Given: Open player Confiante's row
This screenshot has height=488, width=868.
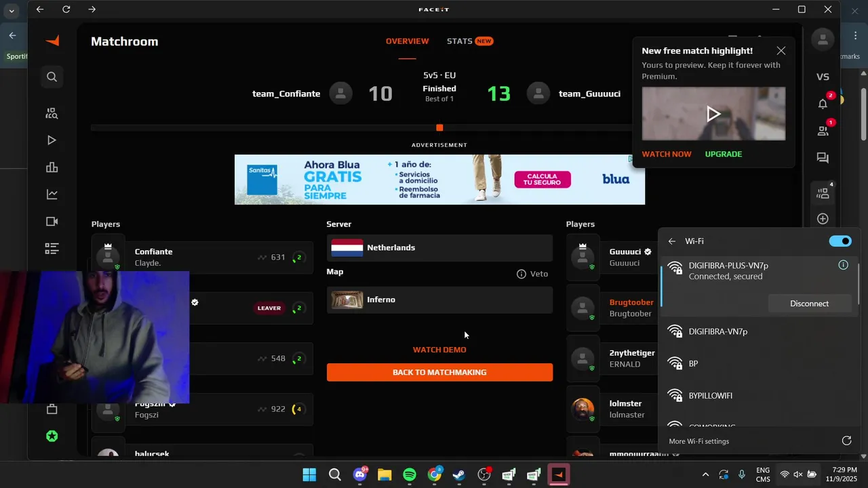Looking at the screenshot, I should pyautogui.click(x=202, y=258).
